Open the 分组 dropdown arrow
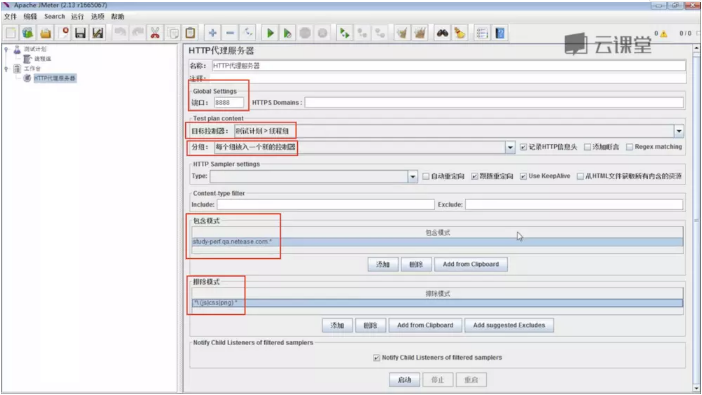 (510, 147)
